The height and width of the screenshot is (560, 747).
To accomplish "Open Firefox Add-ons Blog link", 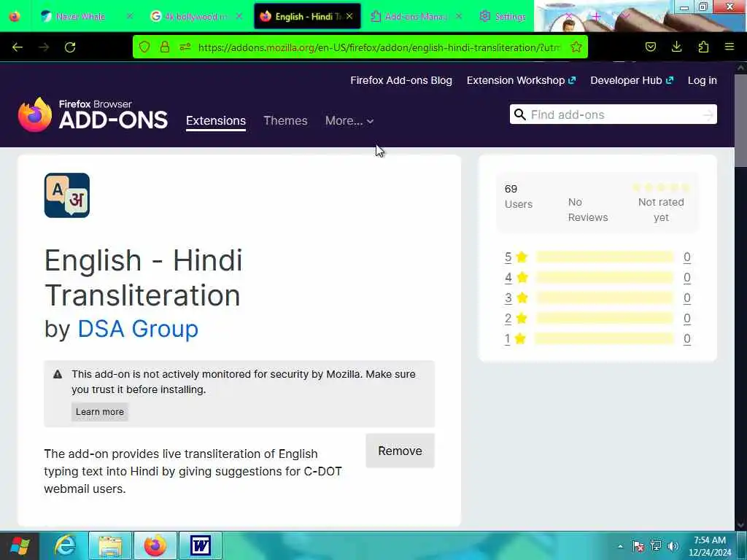I will pyautogui.click(x=401, y=80).
